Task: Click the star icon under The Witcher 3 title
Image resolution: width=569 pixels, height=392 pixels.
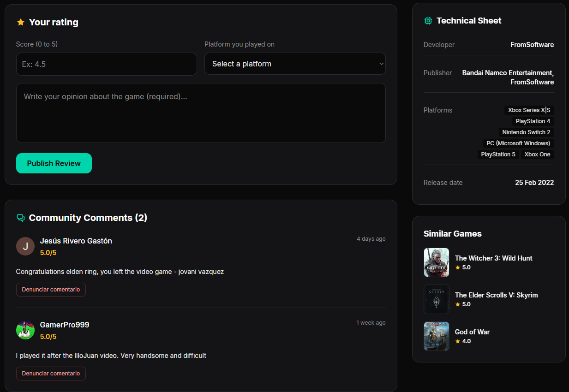Action: (458, 267)
